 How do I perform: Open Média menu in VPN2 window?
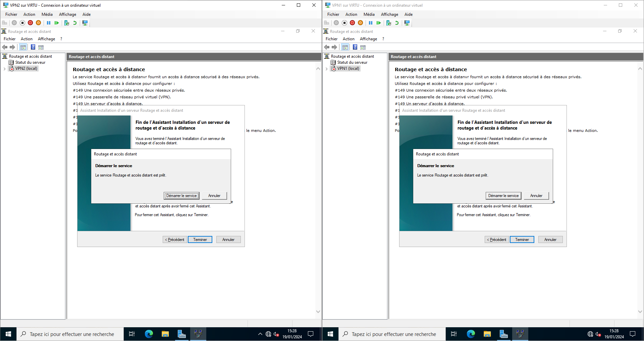(47, 14)
